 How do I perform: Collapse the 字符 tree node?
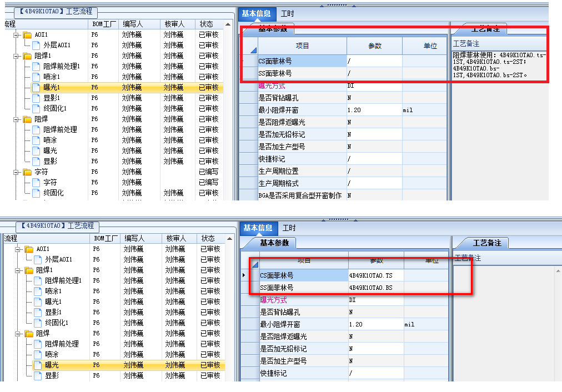point(16,172)
